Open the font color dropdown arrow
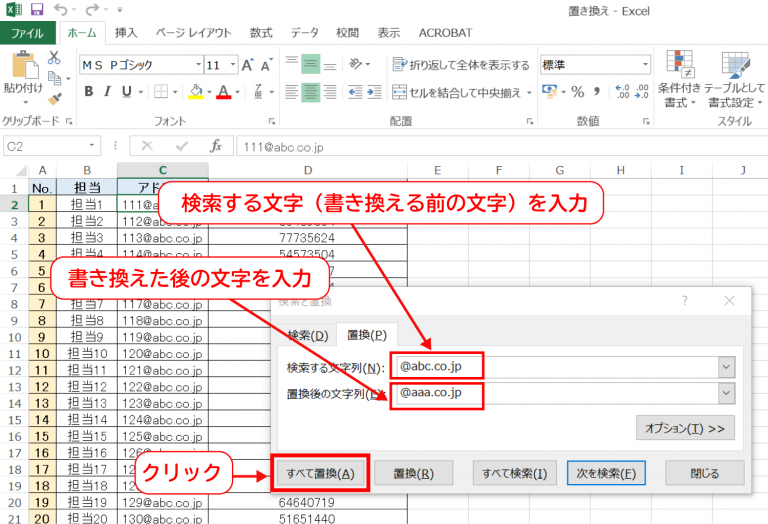 (238, 92)
